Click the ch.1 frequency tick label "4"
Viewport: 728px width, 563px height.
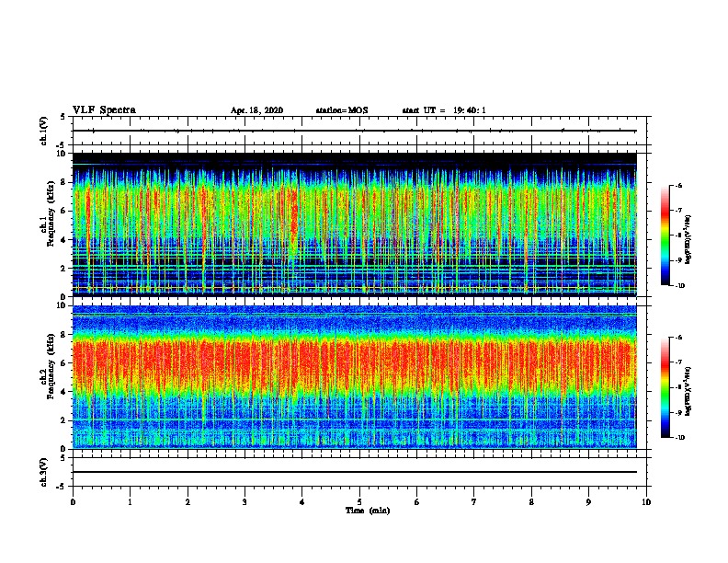(63, 240)
